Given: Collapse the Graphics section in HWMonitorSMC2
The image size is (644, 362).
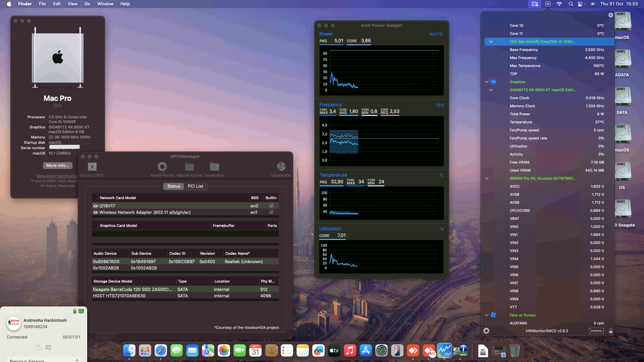Looking at the screenshot, I should 487,81.
